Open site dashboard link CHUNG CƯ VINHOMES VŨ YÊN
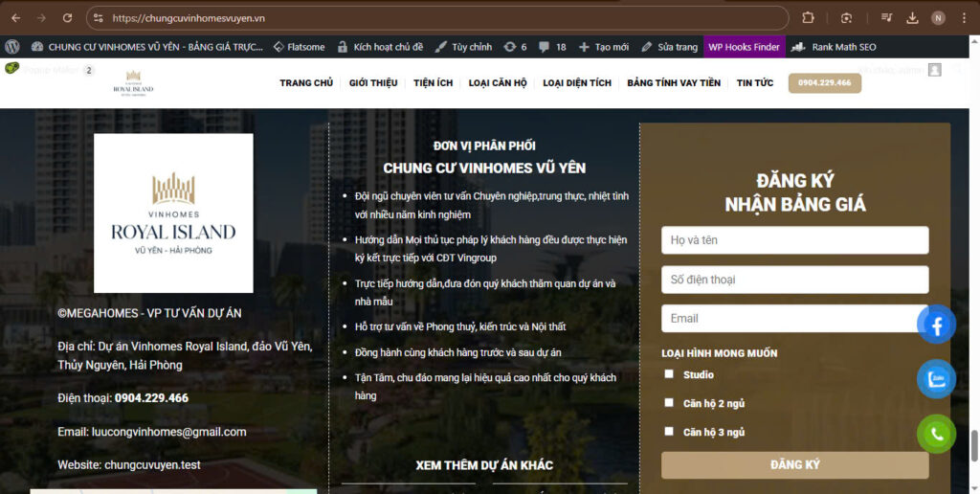Screen dimensions: 980x494 pyautogui.click(x=146, y=47)
